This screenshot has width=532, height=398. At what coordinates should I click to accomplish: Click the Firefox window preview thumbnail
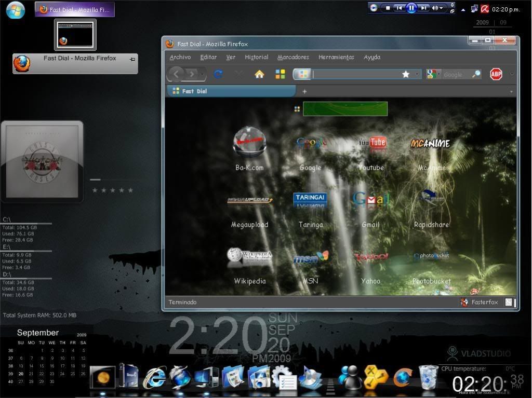click(75, 35)
